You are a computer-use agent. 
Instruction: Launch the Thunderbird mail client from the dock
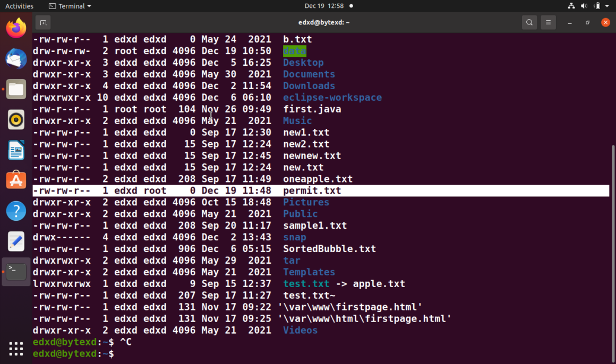(x=15, y=58)
